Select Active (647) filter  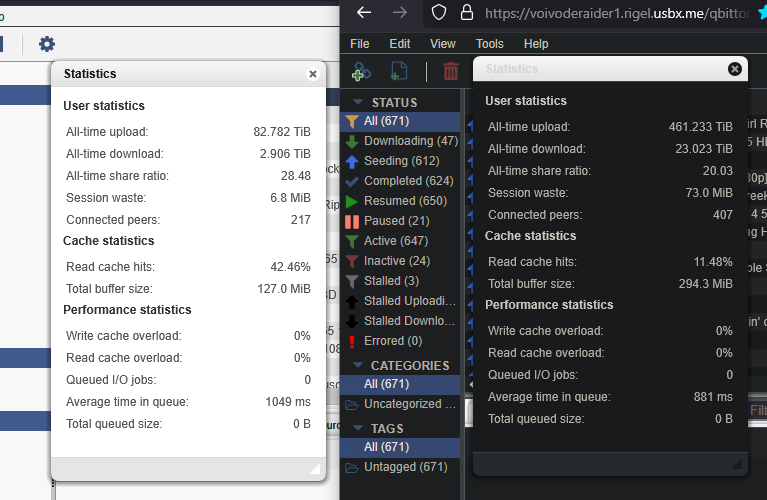tap(400, 242)
